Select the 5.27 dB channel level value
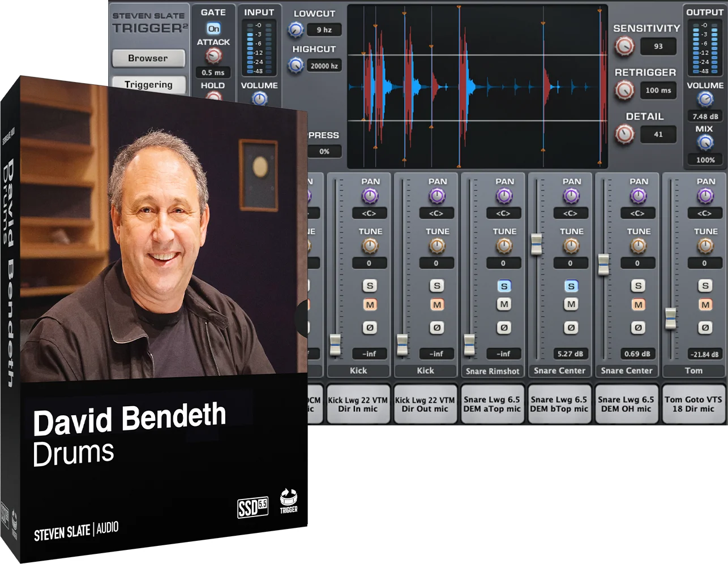This screenshot has width=728, height=564. (571, 354)
